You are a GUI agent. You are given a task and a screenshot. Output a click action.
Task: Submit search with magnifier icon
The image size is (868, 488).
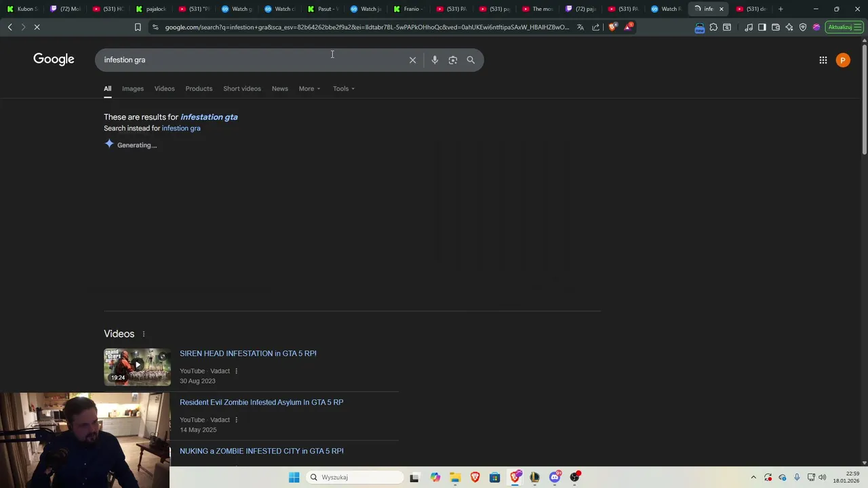[471, 60]
